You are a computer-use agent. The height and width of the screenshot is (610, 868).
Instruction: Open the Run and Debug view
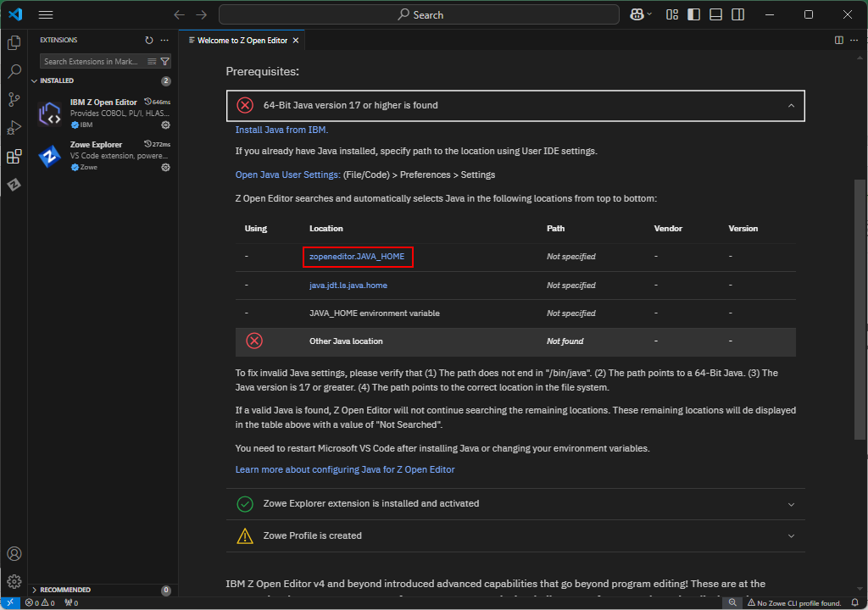[14, 128]
